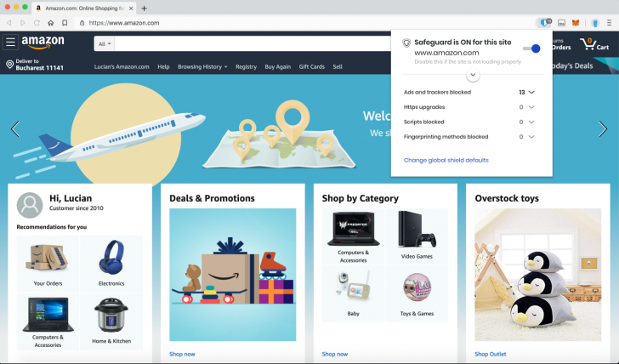This screenshot has height=364, width=619.
Task: Expand Fingerprinting methods blocked details
Action: tap(531, 137)
